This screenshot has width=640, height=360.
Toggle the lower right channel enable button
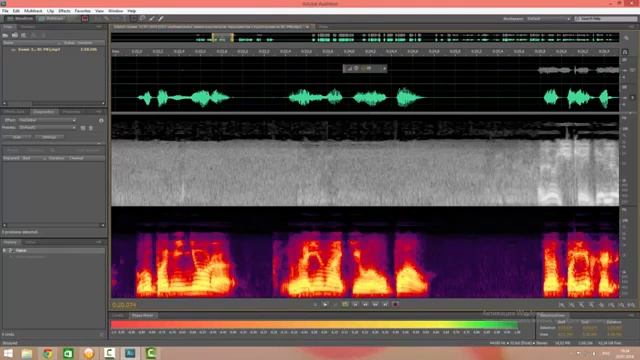pos(633,98)
